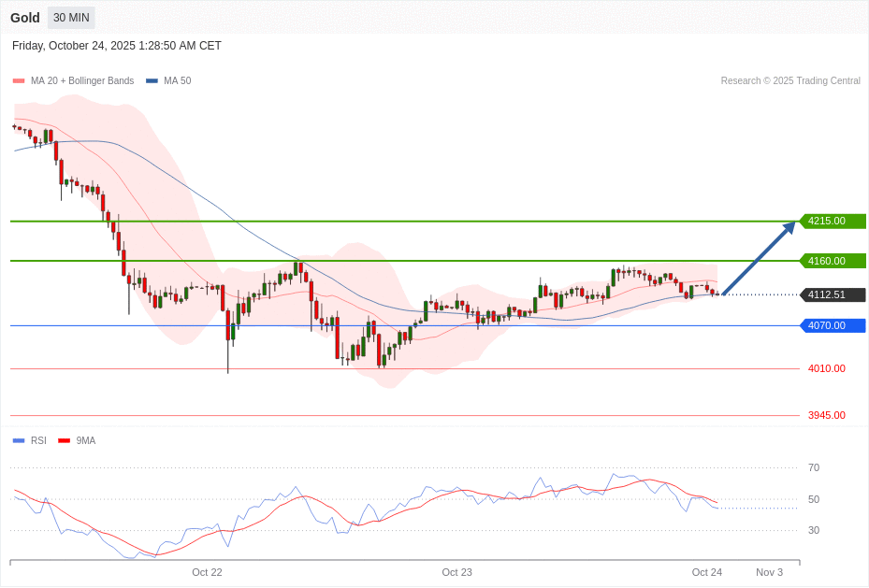Click the Oct 23 date axis label
The width and height of the screenshot is (869, 588).
[x=456, y=572]
